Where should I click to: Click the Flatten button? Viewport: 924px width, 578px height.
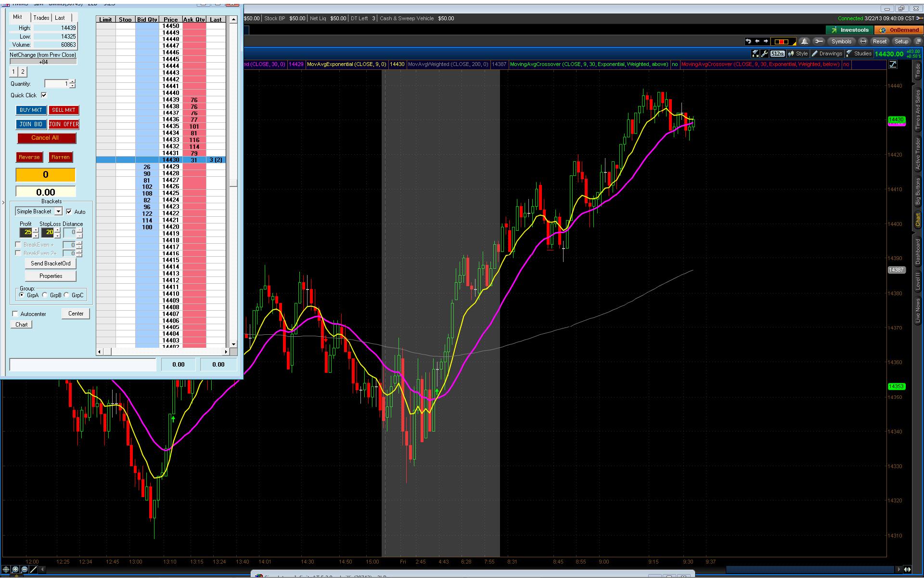(x=61, y=157)
